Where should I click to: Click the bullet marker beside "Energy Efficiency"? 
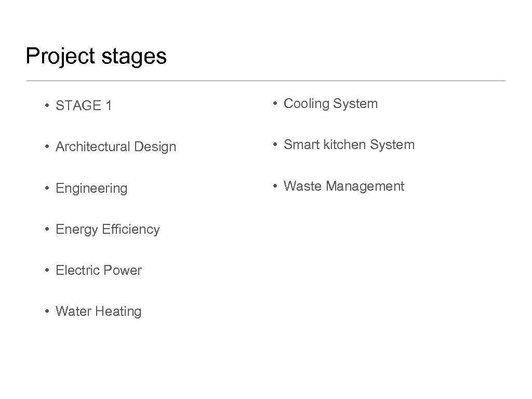coord(47,229)
